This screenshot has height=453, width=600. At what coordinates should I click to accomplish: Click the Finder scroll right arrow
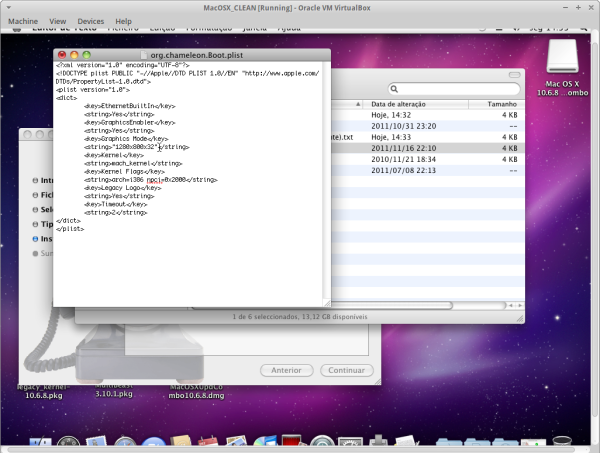tap(520, 305)
